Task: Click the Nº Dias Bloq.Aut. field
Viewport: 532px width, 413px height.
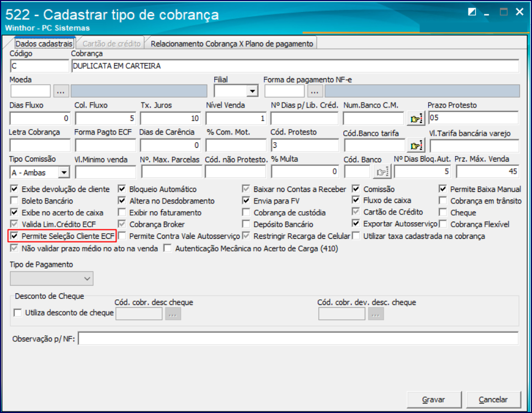Action: (422, 172)
